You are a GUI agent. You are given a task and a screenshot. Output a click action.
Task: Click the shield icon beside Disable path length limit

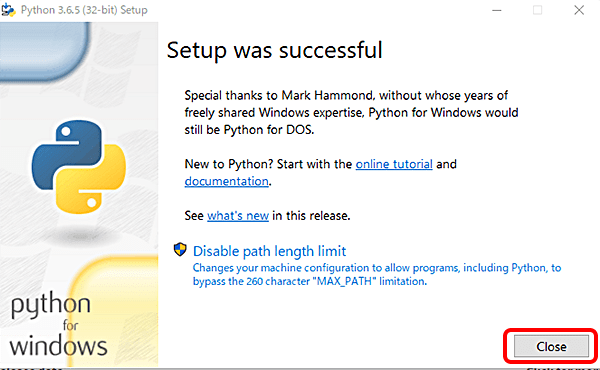(180, 249)
